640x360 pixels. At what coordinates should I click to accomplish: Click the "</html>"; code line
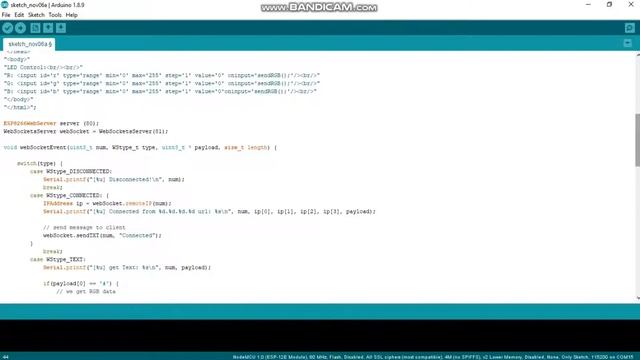coord(20,107)
